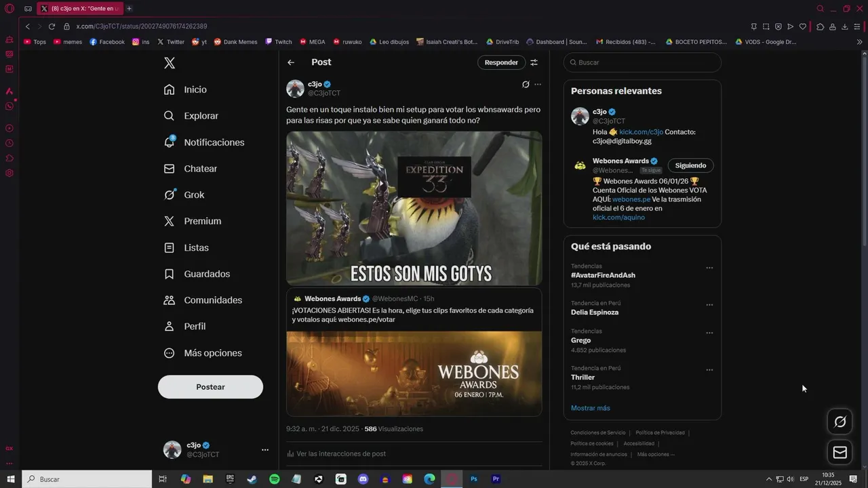Image resolution: width=868 pixels, height=488 pixels.
Task: Open kick.com/c3jo link
Action: [x=641, y=132]
